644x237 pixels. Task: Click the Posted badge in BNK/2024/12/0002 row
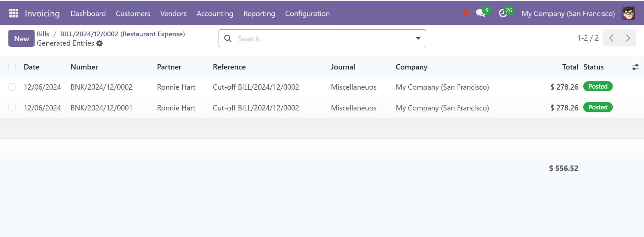click(598, 87)
